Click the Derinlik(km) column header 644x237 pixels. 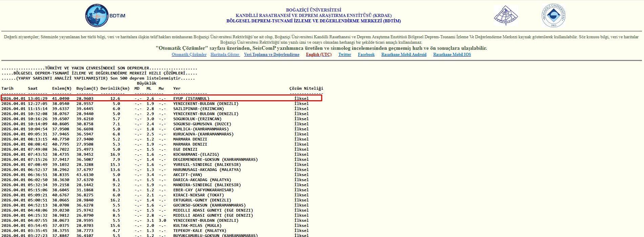pyautogui.click(x=115, y=88)
